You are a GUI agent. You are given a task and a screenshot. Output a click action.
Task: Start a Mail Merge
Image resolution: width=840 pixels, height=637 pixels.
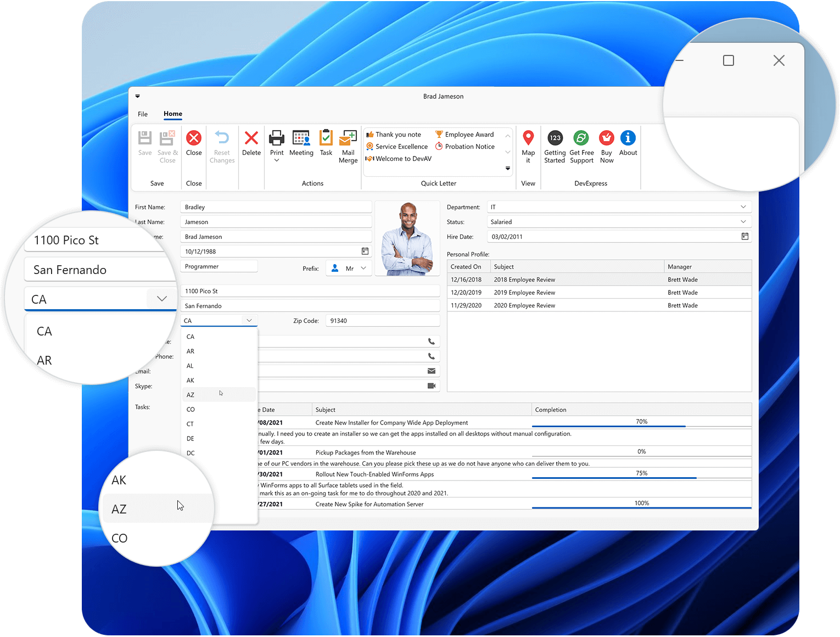348,146
